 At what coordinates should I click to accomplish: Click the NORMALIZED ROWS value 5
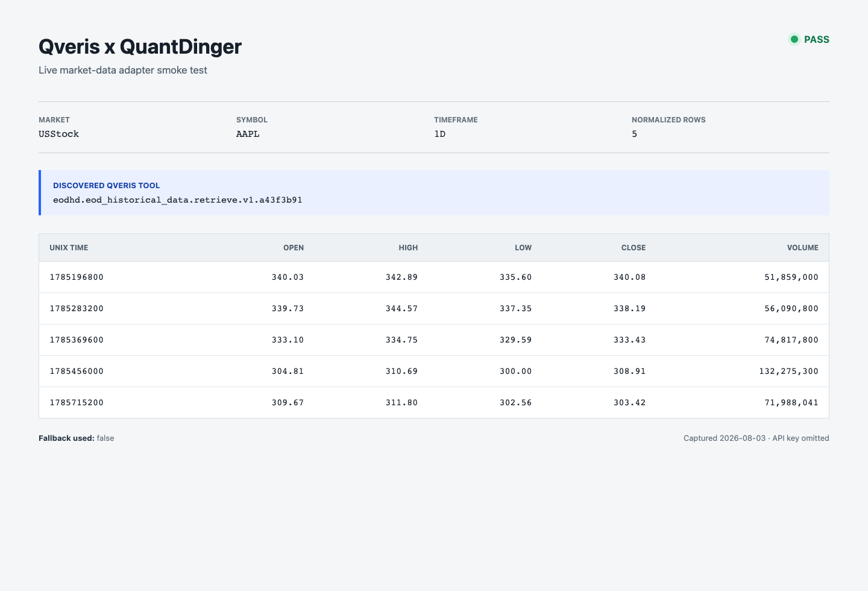[634, 134]
